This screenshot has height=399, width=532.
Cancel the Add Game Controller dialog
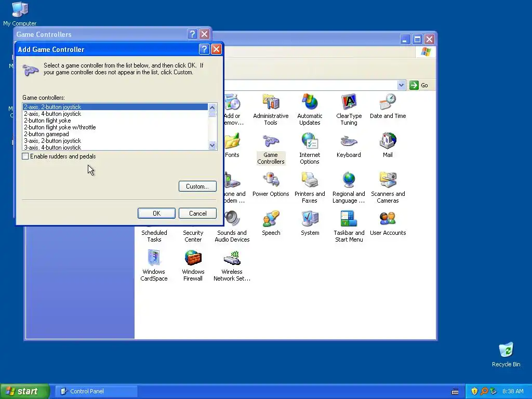click(x=197, y=213)
